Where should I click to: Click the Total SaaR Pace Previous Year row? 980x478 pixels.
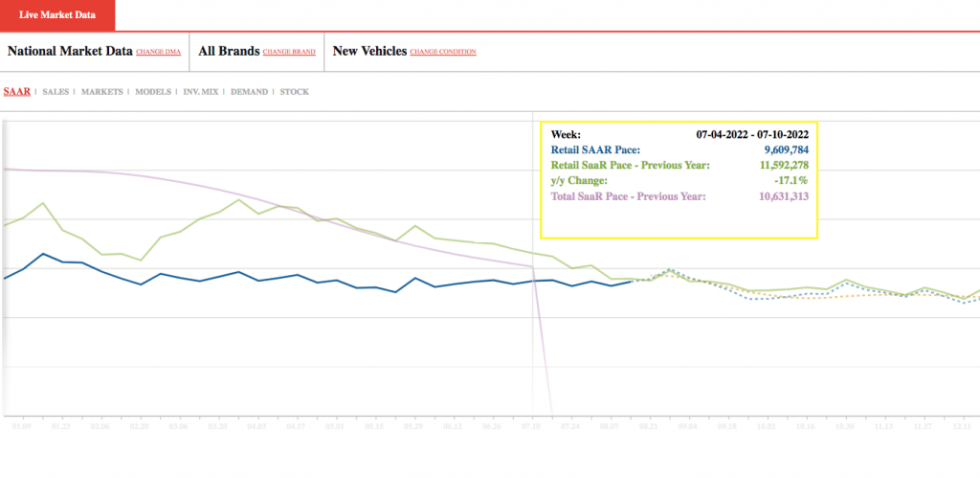679,196
